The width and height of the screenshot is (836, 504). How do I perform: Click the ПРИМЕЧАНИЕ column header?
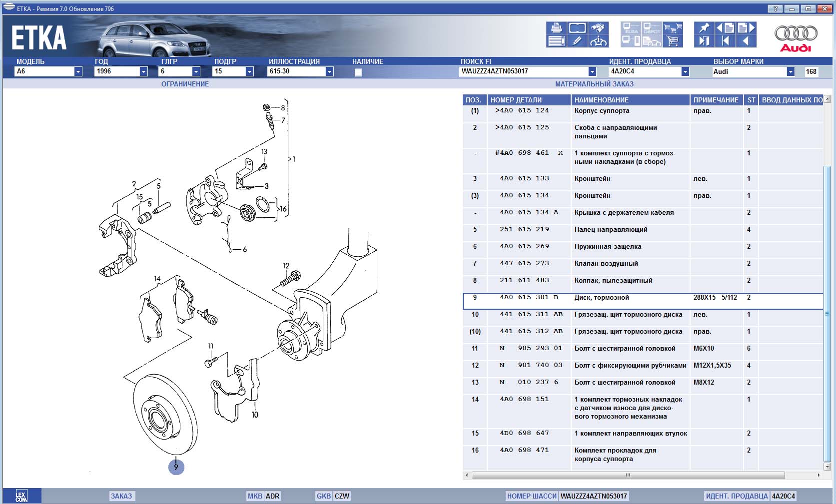[717, 100]
